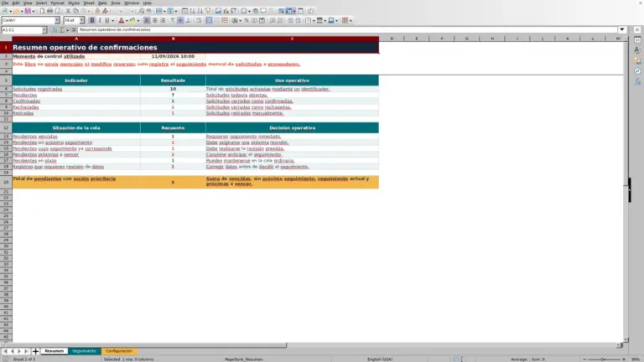Viewport: 644px width, 362px height.
Task: Click the vertical scrollbar
Action: point(626,189)
